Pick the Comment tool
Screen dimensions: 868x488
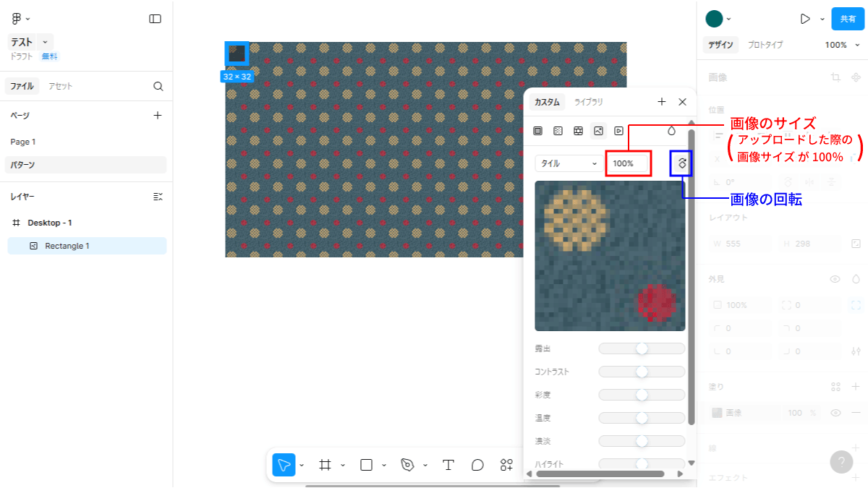pyautogui.click(x=477, y=465)
